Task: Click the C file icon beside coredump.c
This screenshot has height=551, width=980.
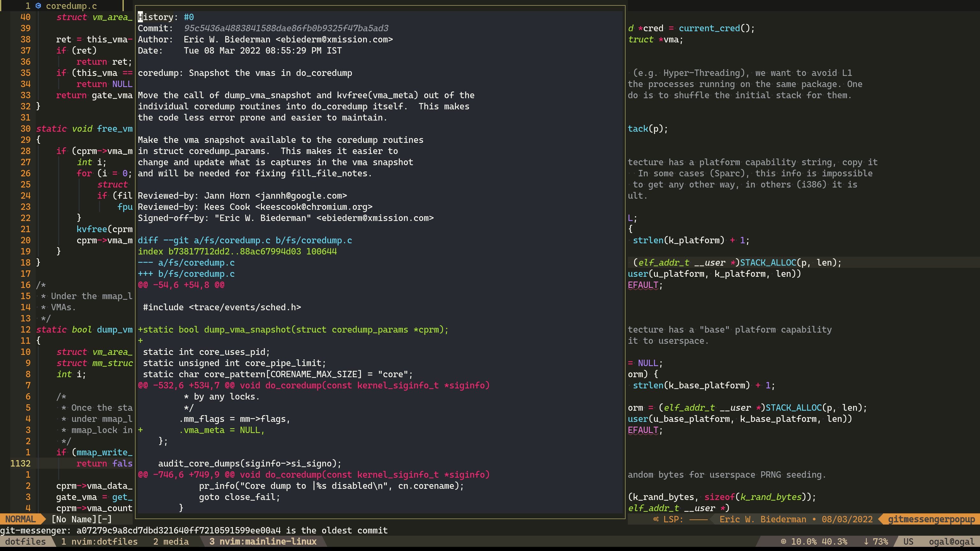Action: [38, 6]
